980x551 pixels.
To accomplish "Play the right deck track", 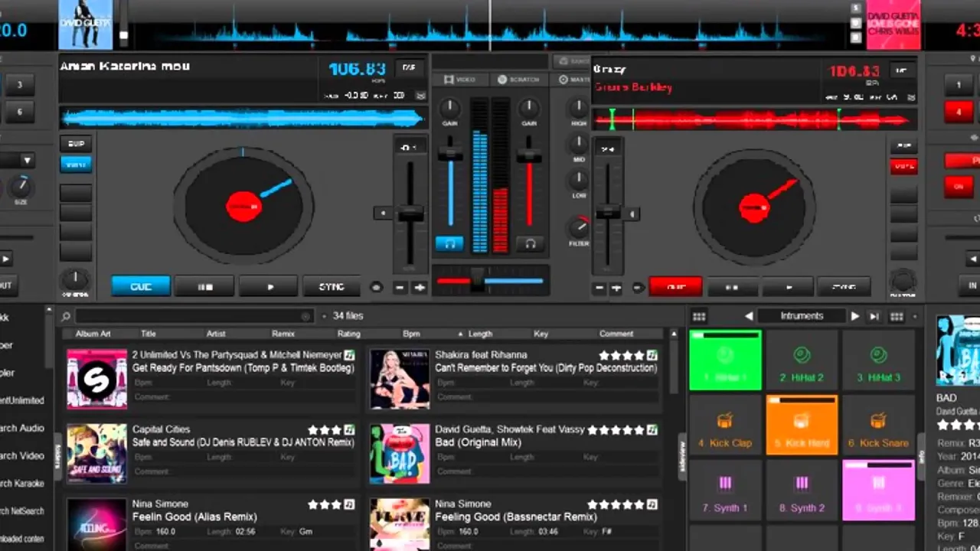I will (x=789, y=287).
